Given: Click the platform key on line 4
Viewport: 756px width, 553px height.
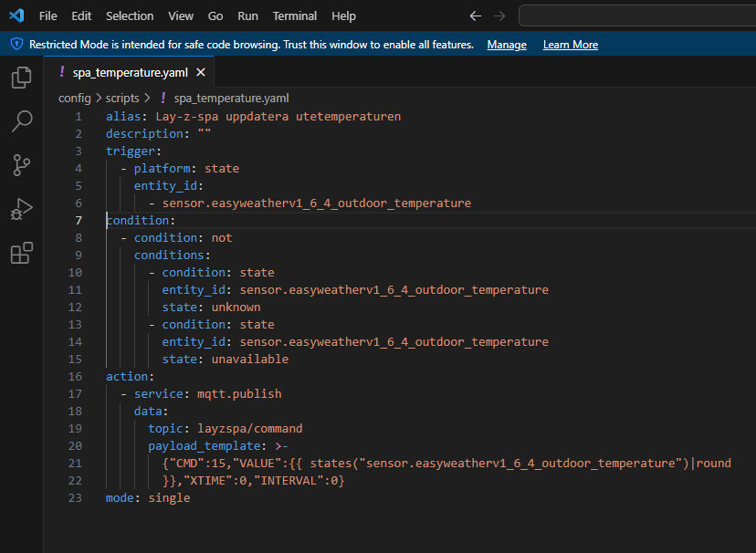Looking at the screenshot, I should click(162, 169).
